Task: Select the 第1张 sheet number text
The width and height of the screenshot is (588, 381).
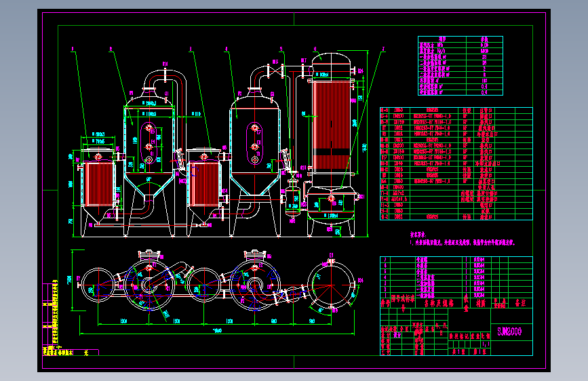Action: coord(479,352)
